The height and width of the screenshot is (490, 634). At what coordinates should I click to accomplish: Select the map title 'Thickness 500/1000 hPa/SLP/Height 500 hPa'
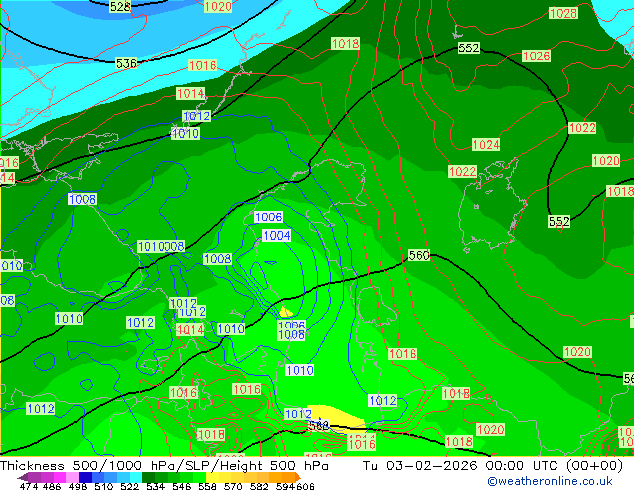(164, 466)
